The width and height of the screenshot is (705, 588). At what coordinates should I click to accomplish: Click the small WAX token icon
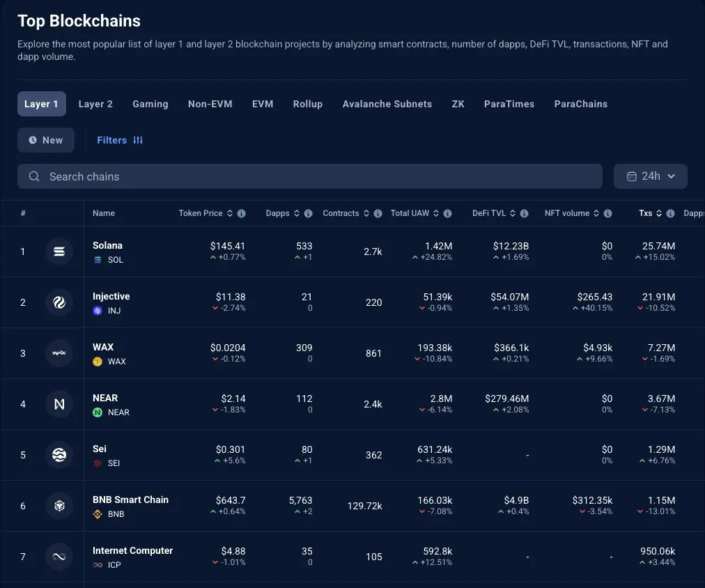[x=97, y=361]
